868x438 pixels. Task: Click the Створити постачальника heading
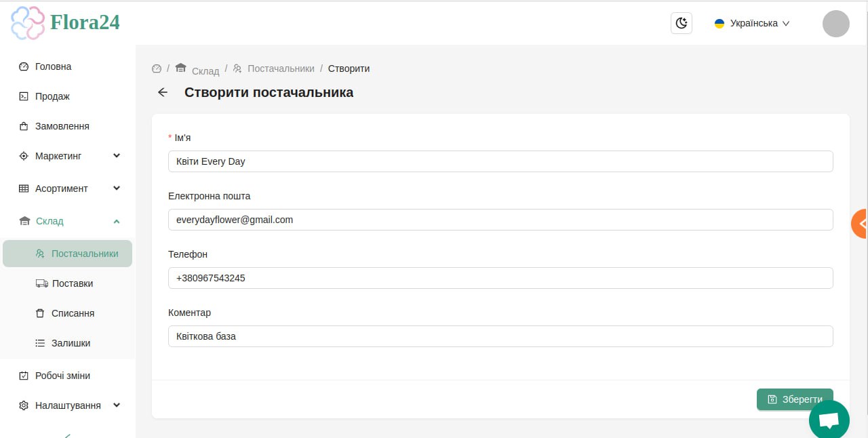[269, 92]
